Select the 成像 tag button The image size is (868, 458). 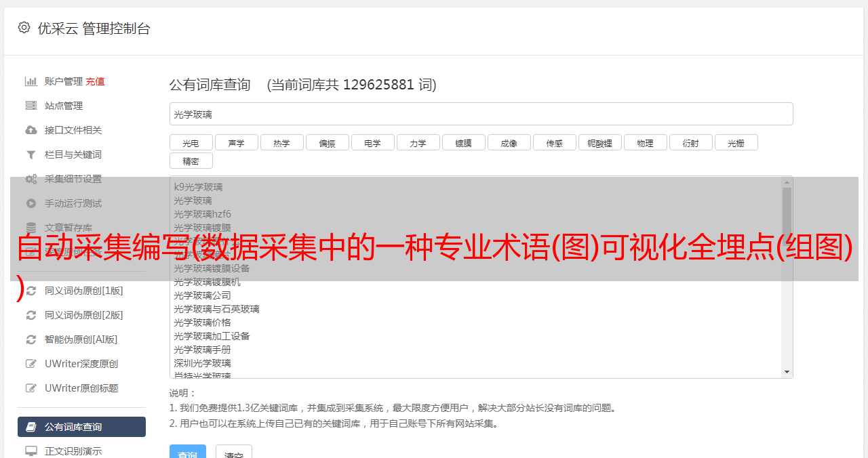pos(509,142)
